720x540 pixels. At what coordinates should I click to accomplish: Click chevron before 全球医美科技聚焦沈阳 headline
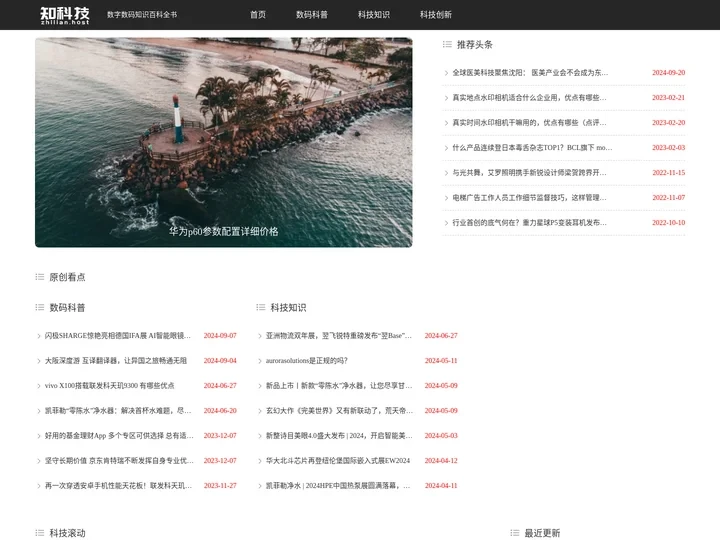(446, 73)
